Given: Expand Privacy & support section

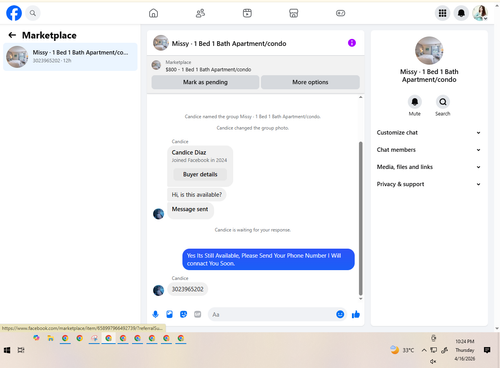Looking at the screenshot, I should point(429,184).
